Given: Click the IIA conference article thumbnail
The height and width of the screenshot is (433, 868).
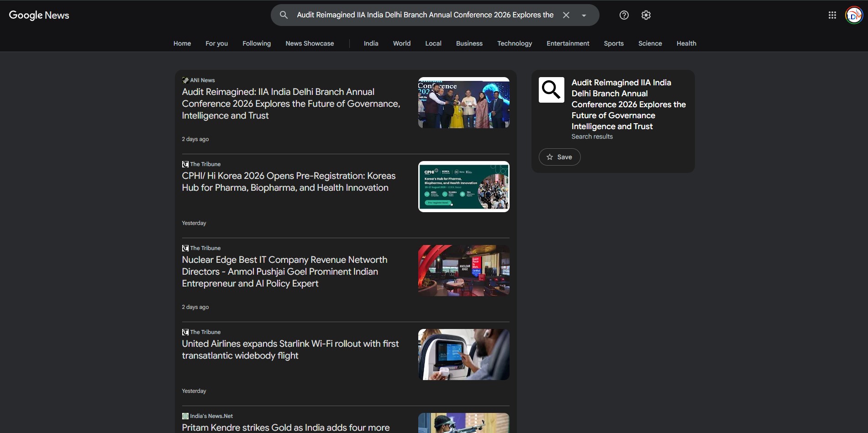Looking at the screenshot, I should pos(464,103).
